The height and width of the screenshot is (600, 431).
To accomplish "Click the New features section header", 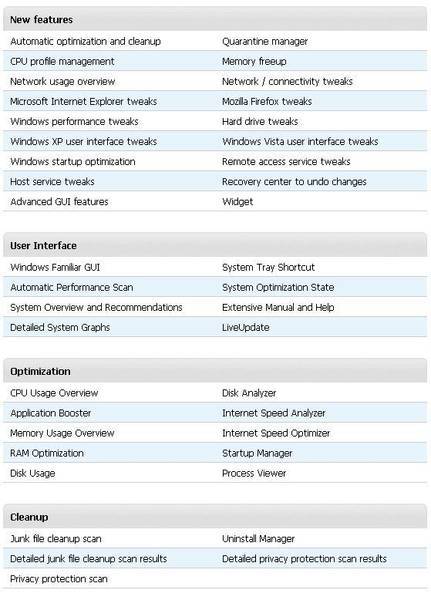I will [x=41, y=20].
